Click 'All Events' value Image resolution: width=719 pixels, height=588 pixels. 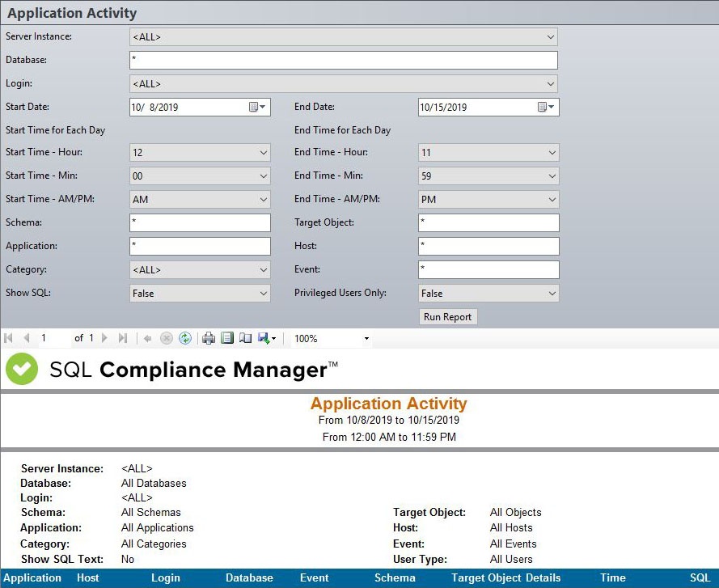tap(513, 544)
